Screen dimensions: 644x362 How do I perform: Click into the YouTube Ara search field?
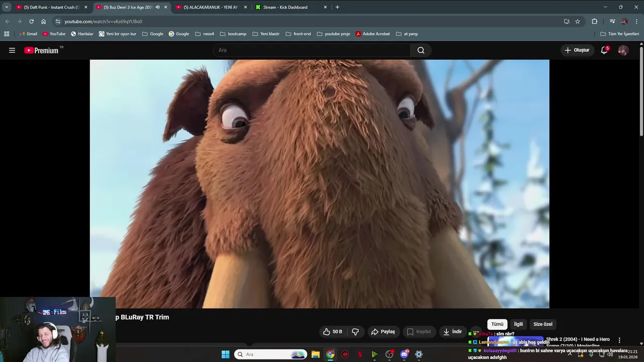pyautogui.click(x=312, y=50)
